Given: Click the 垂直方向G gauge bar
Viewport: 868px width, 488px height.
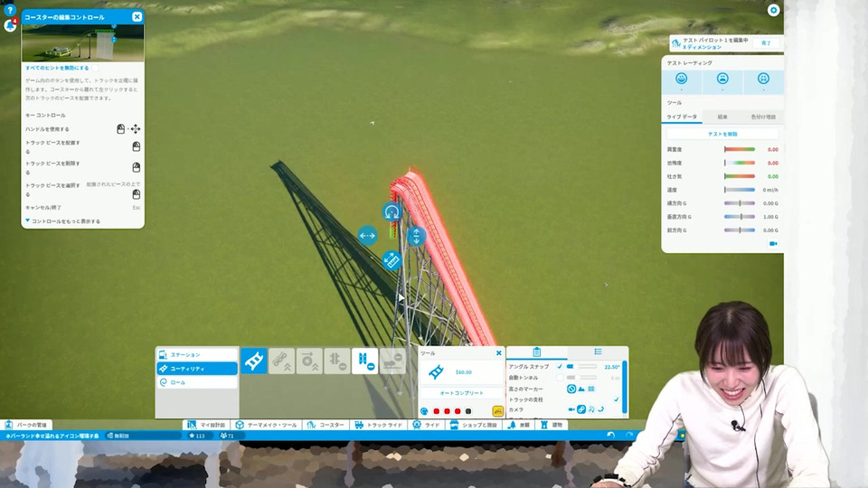Looking at the screenshot, I should coord(740,217).
